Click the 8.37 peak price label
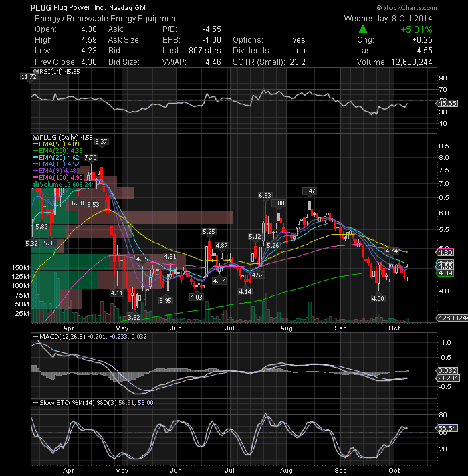 (x=101, y=142)
